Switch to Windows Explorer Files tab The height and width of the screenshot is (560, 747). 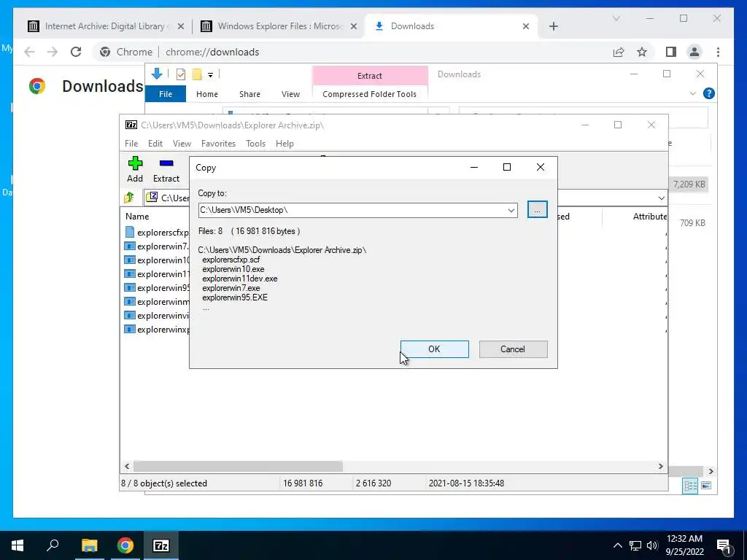(279, 26)
